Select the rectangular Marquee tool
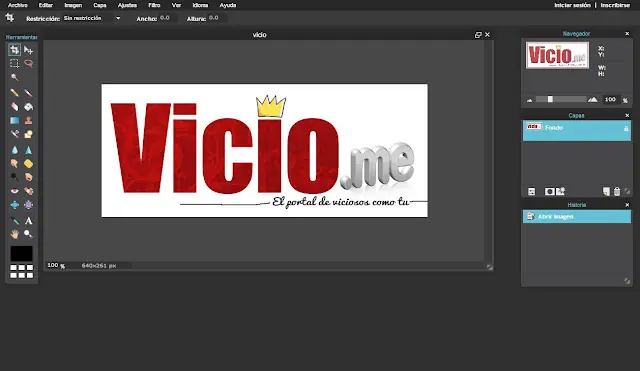This screenshot has width=640, height=371. pos(14,63)
